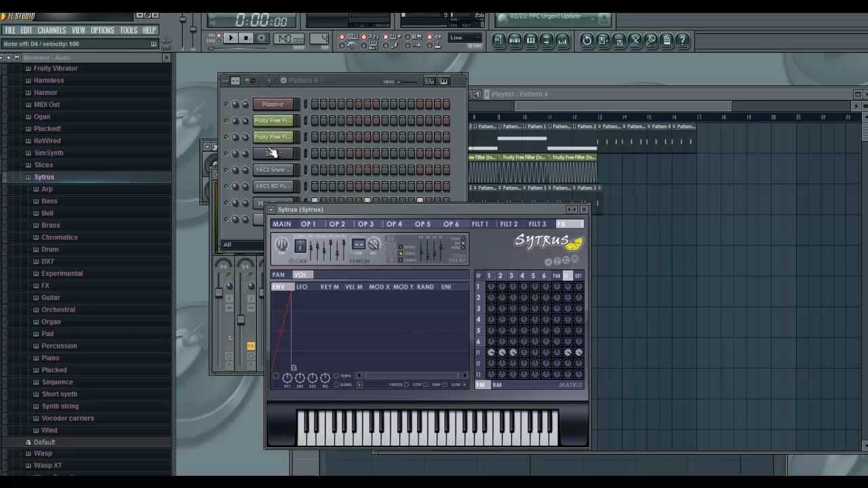
Task: Open the Sytrus window title menu arrow
Action: pos(271,209)
